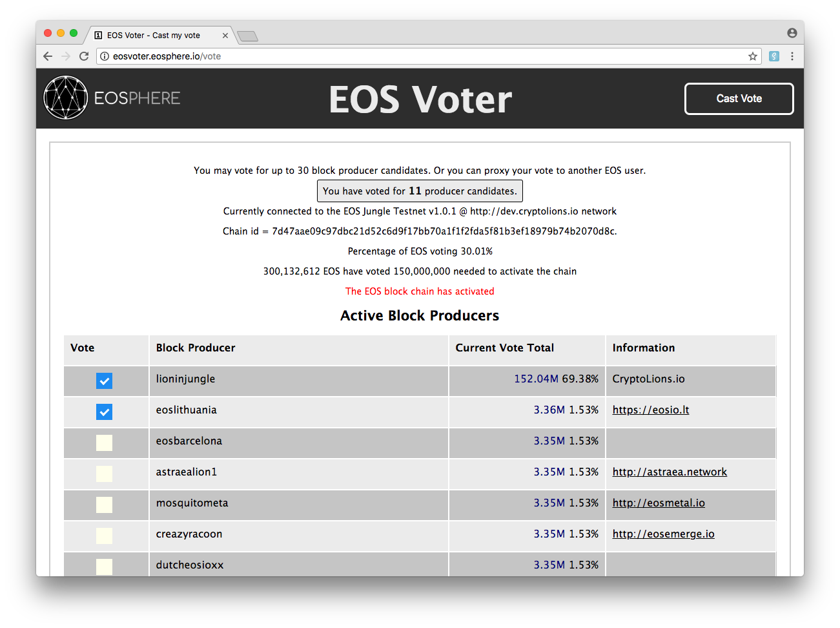Click the 'You may vote for up to 30' line
The width and height of the screenshot is (840, 628).
click(420, 171)
